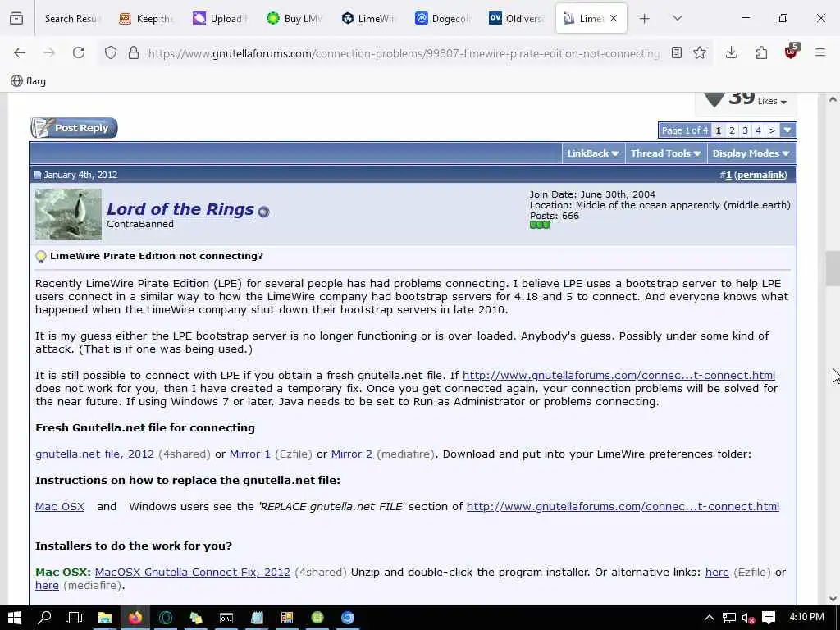840x630 pixels.
Task: Open page jump dropdown arrow
Action: pyautogui.click(x=787, y=130)
